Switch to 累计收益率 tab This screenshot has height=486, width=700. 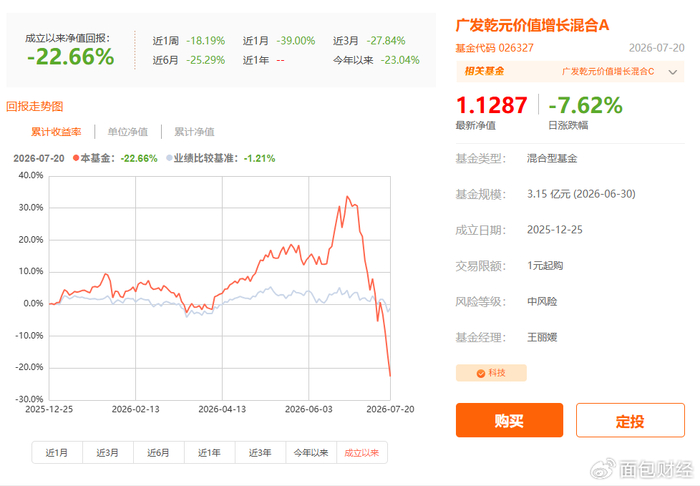[x=56, y=132]
